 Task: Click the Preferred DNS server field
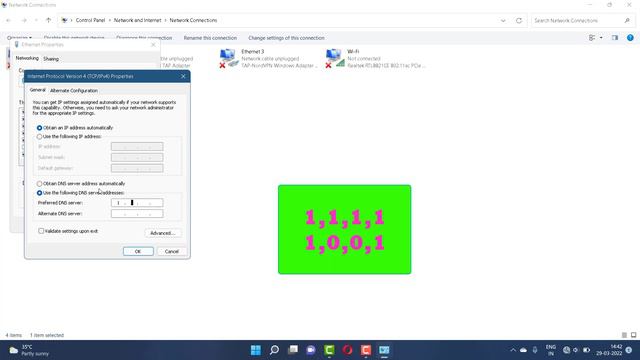pyautogui.click(x=137, y=203)
